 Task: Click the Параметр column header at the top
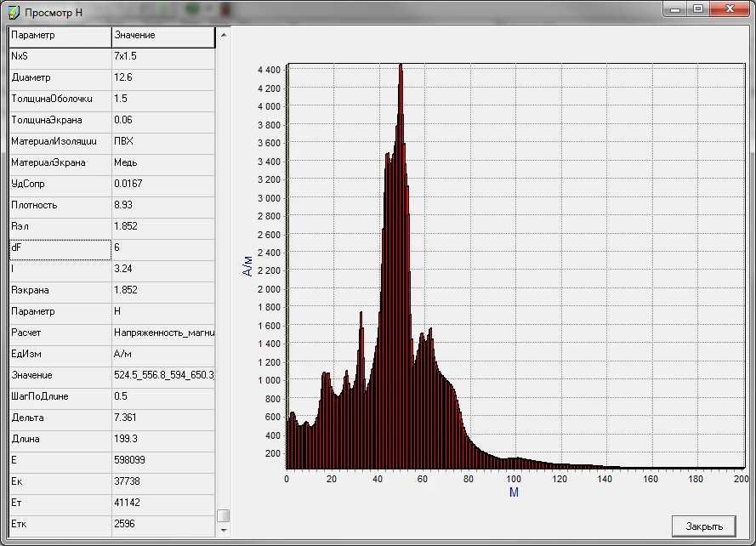(60, 36)
